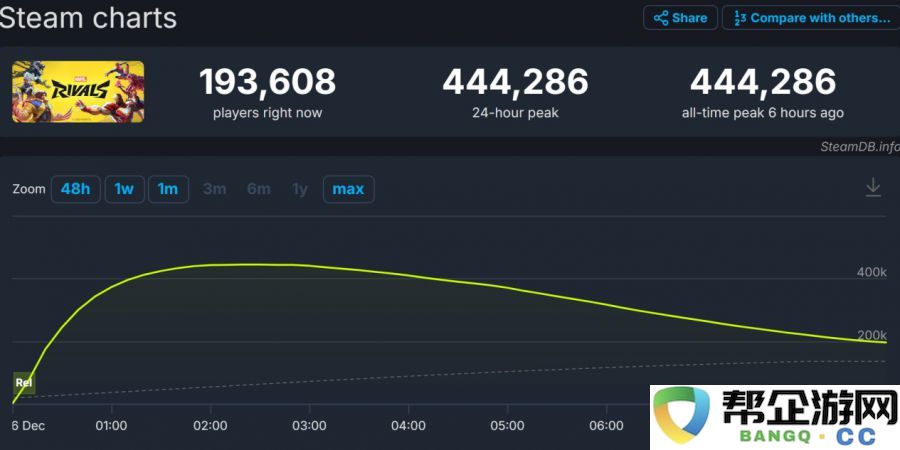Click the 01:00 time axis label
900x450 pixels.
point(111,426)
